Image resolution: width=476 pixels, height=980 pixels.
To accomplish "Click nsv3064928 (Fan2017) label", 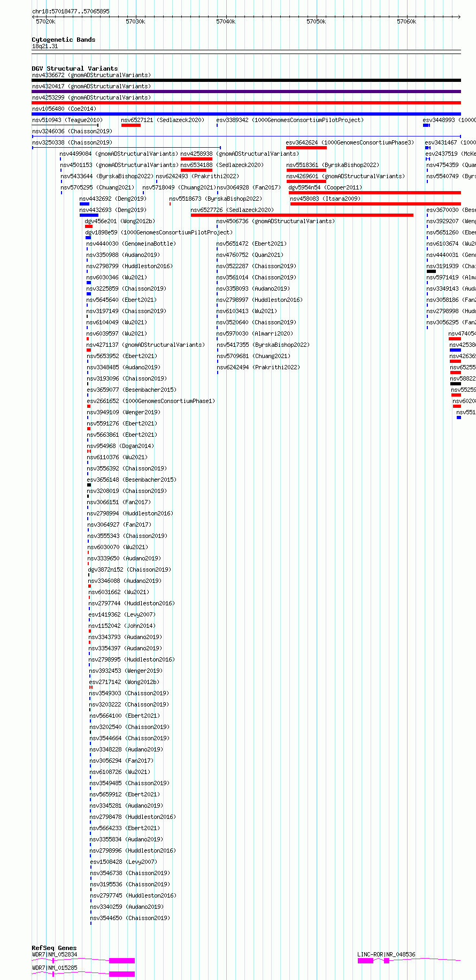I will [x=249, y=187].
